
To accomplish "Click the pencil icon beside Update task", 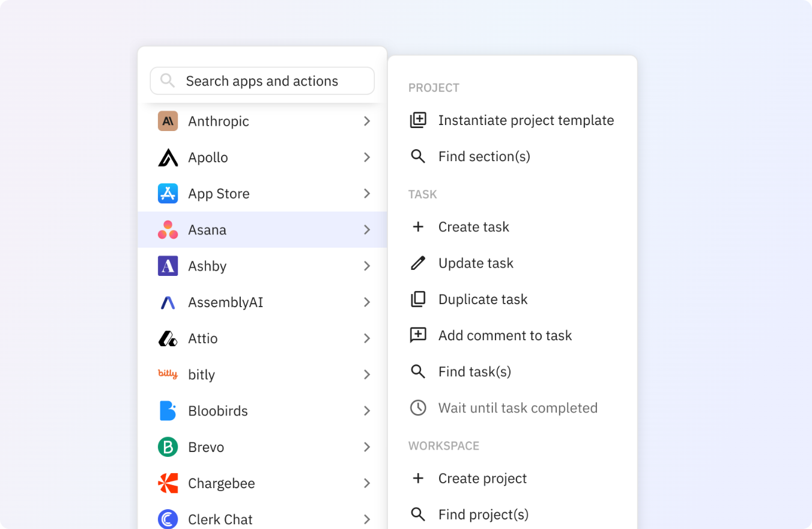I will [418, 263].
